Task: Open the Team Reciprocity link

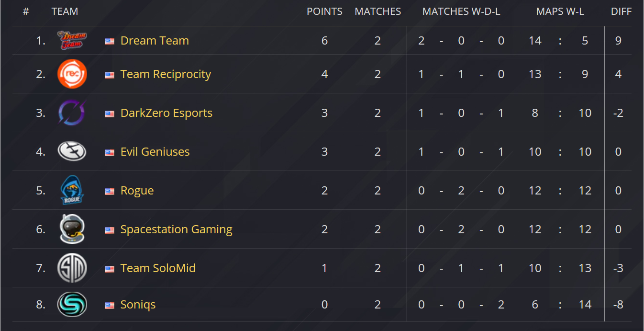Action: (166, 74)
